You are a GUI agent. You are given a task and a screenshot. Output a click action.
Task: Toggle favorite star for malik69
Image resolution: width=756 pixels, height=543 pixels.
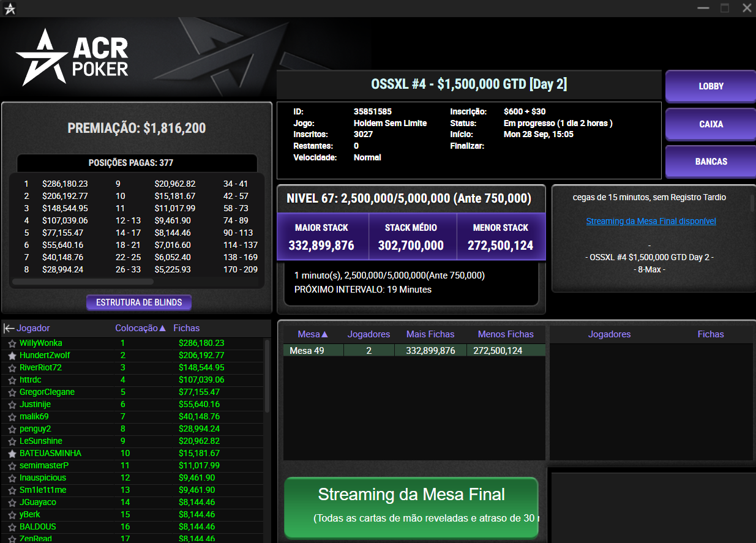point(12,417)
